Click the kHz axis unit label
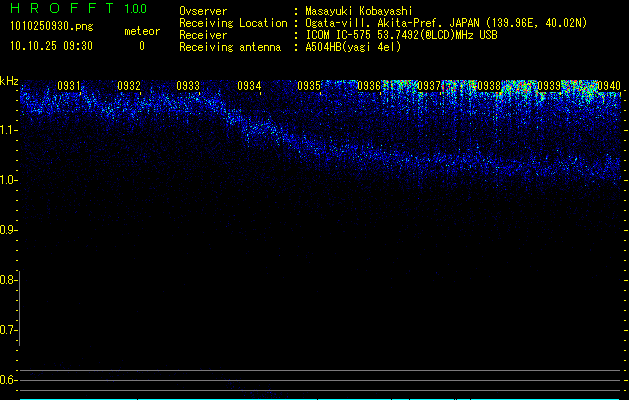 [x=9, y=81]
